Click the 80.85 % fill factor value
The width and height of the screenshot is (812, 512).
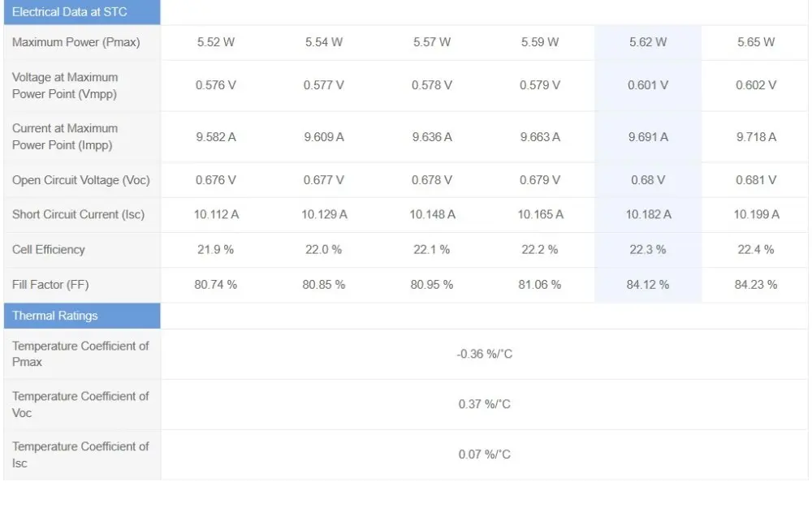click(324, 285)
